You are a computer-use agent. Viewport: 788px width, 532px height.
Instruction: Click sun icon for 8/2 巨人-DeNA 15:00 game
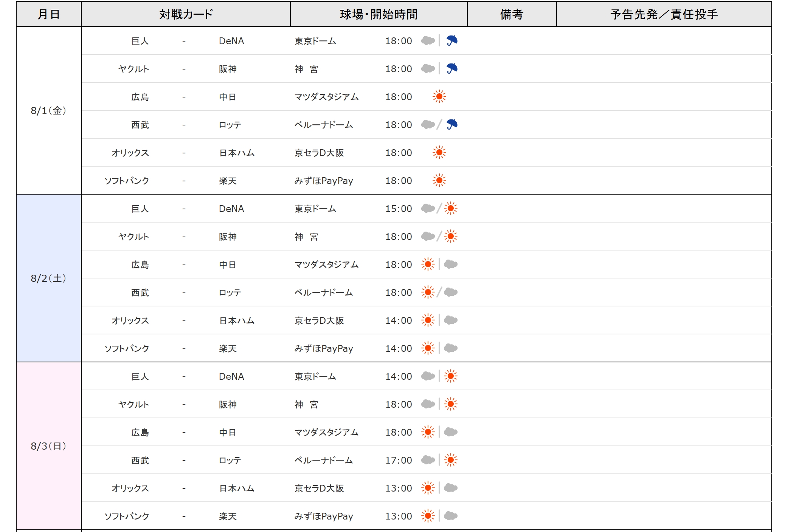click(451, 208)
